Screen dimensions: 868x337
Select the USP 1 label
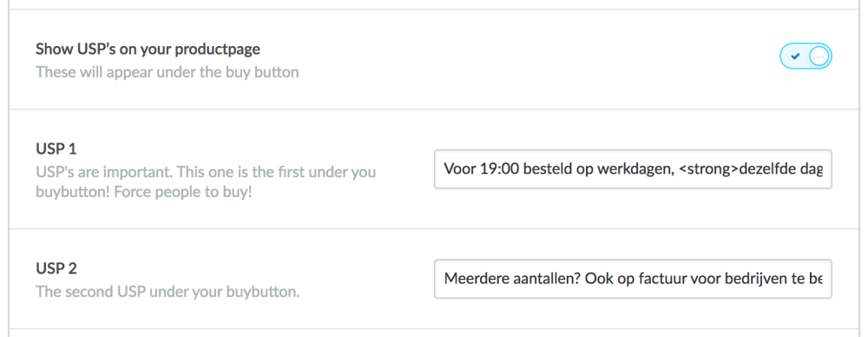[56, 149]
